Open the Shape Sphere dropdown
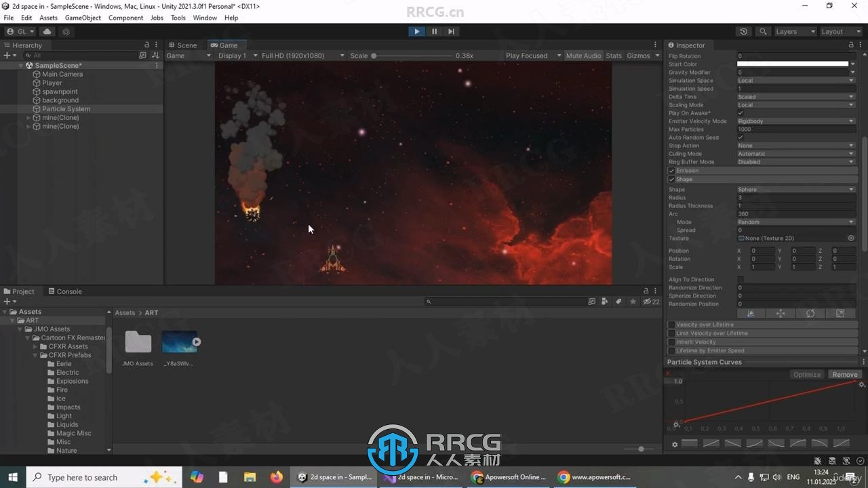The image size is (868, 488). (x=796, y=190)
